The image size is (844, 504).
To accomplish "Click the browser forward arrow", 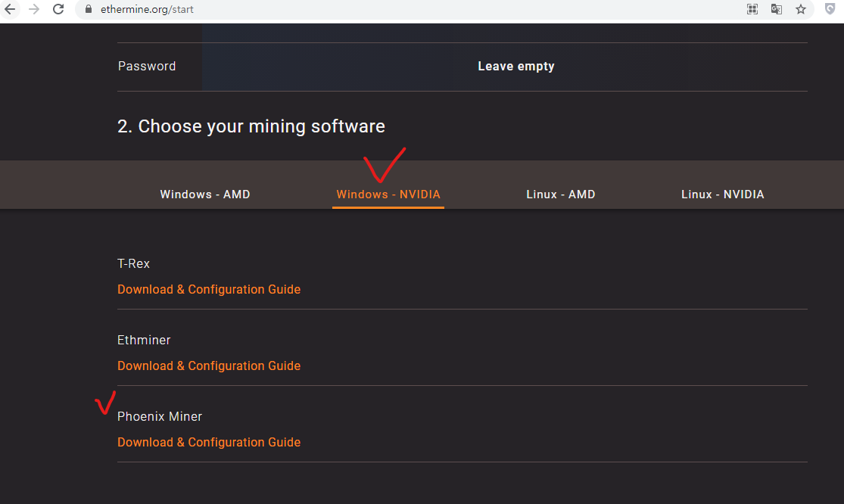I will pos(34,9).
